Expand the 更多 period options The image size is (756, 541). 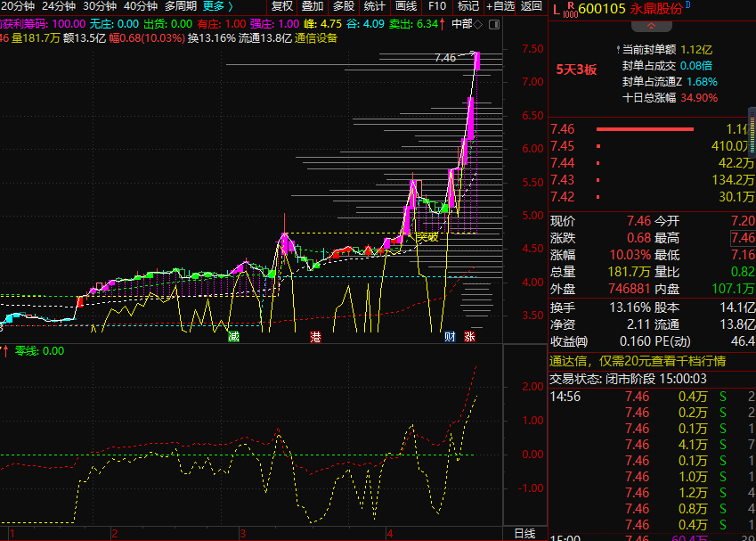[x=217, y=6]
